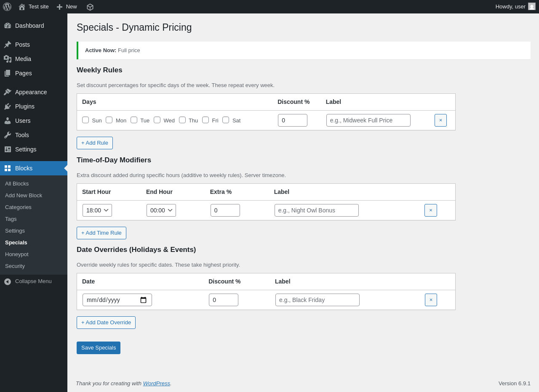Click the + Add Date Override button

tap(106, 323)
